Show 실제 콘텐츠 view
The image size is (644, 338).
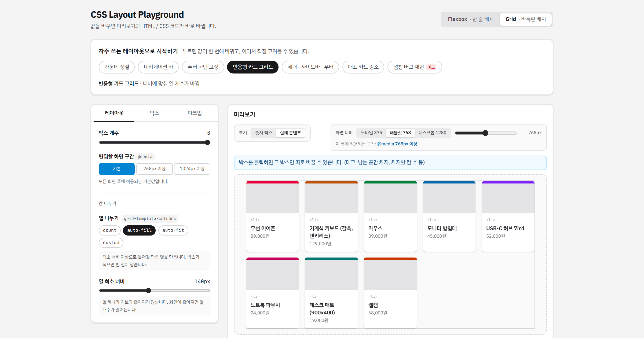pyautogui.click(x=290, y=133)
